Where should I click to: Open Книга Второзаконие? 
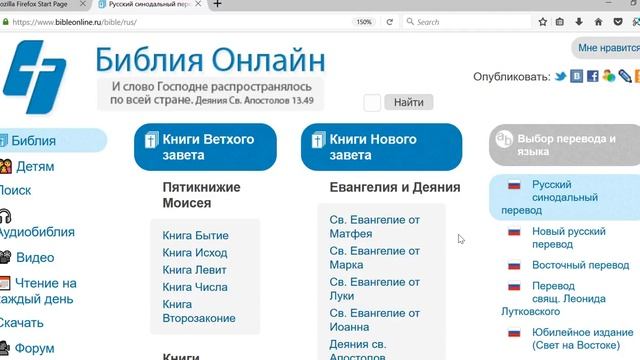pos(199,311)
